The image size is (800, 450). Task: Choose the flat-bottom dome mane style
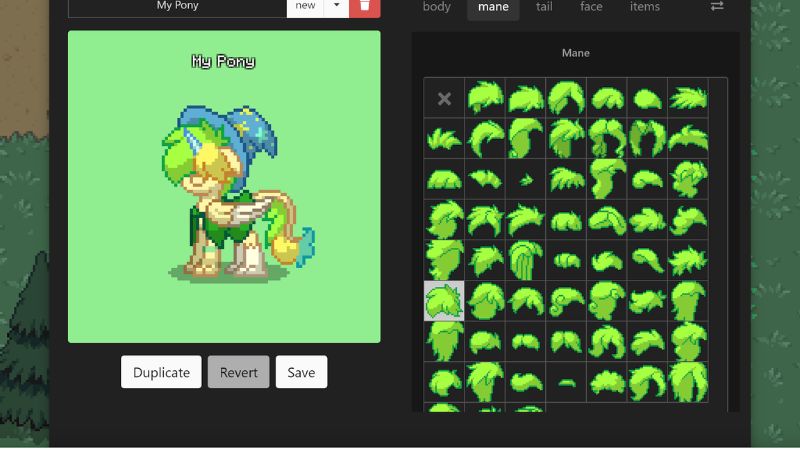coord(444,179)
